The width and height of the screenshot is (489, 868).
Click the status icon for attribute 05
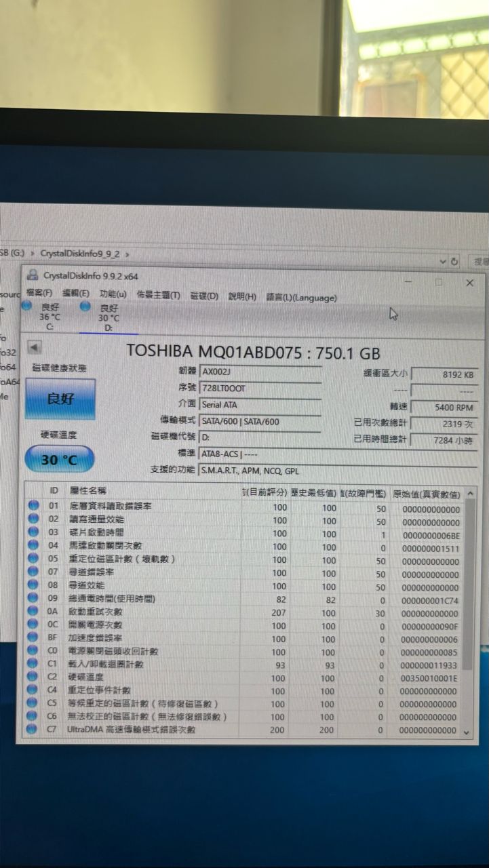(x=33, y=558)
